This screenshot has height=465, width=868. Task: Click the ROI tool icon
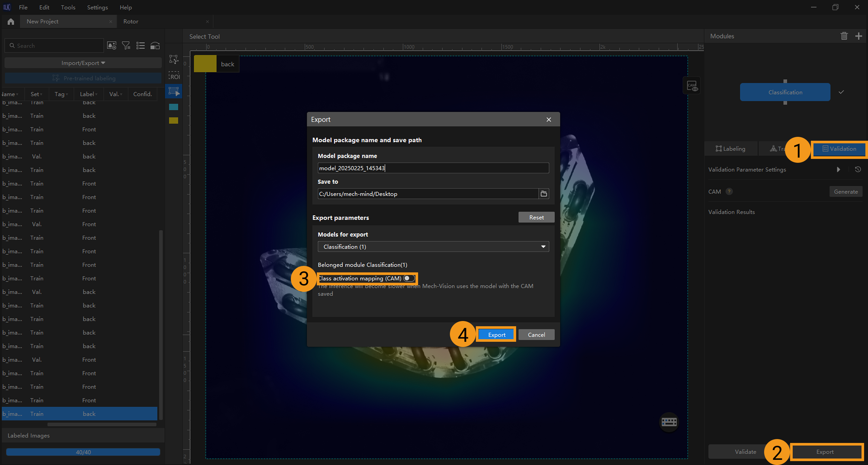click(174, 76)
